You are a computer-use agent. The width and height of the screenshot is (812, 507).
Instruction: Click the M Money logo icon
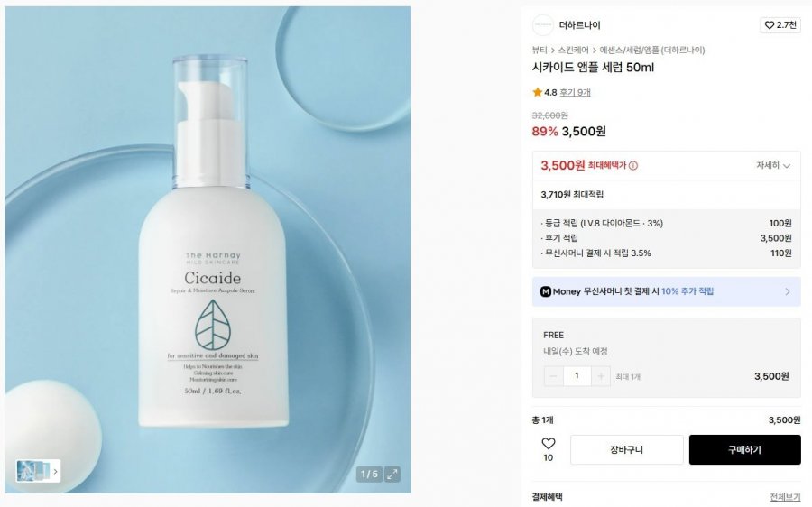click(545, 291)
